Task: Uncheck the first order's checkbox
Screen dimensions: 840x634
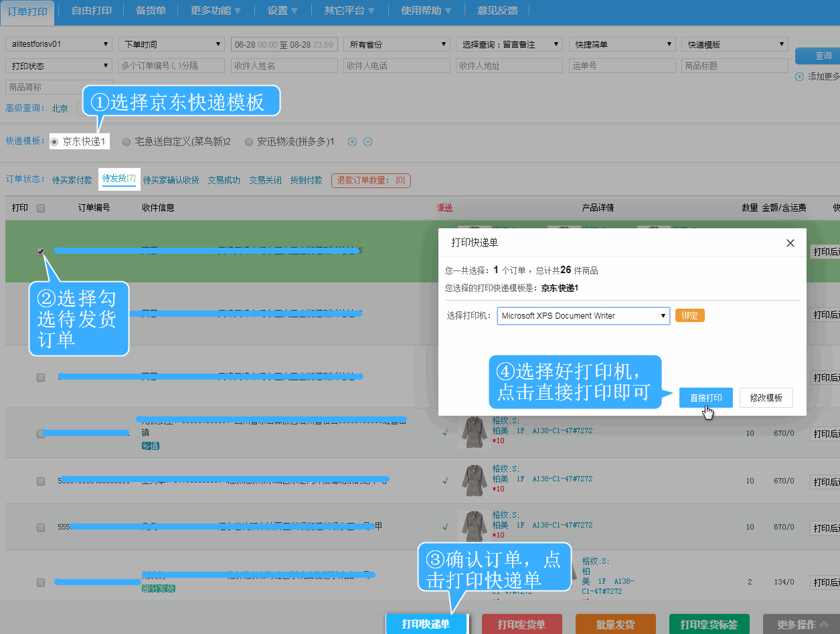Action: point(41,252)
